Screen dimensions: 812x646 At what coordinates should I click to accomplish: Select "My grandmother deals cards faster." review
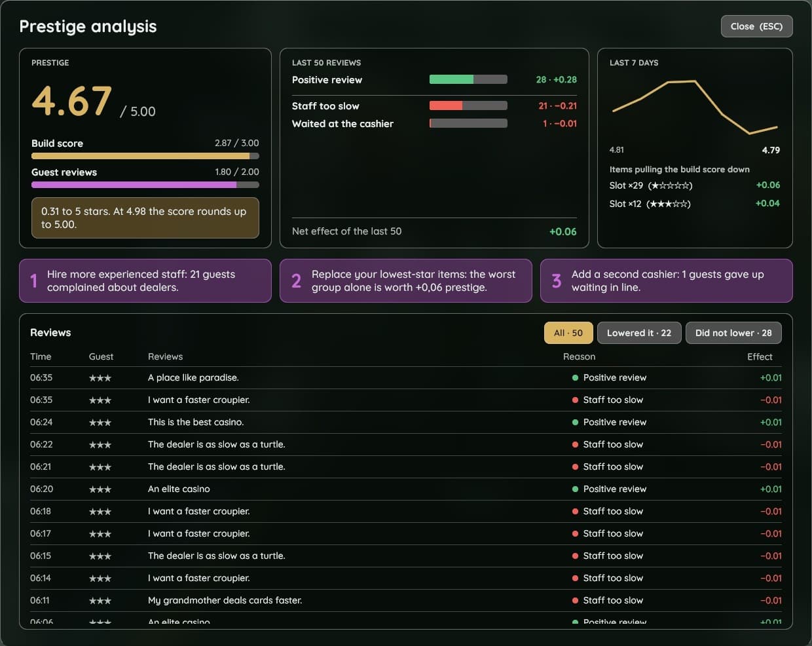pos(225,600)
